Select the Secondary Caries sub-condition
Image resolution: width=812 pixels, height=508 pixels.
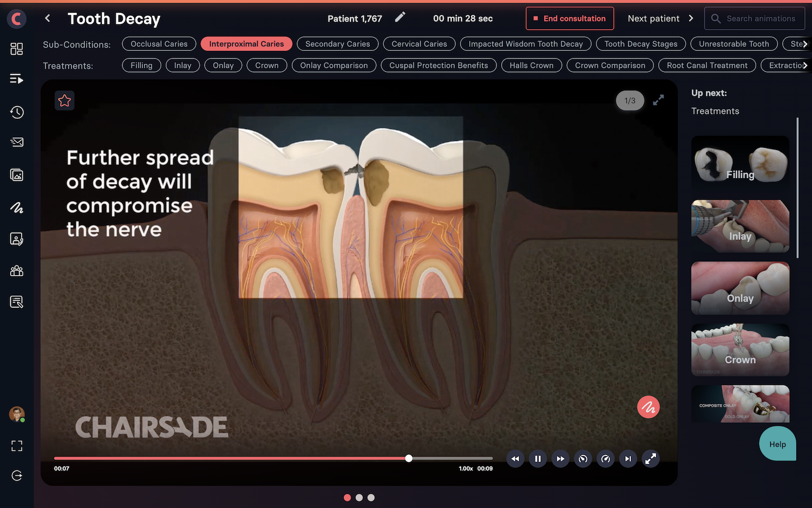(x=337, y=44)
